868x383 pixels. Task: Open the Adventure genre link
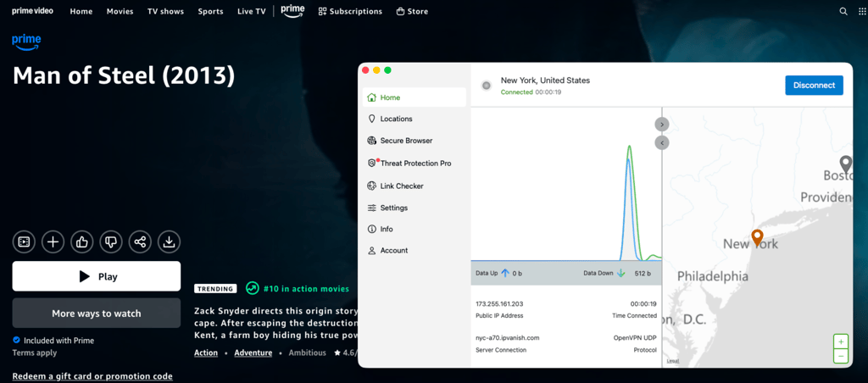tap(253, 352)
